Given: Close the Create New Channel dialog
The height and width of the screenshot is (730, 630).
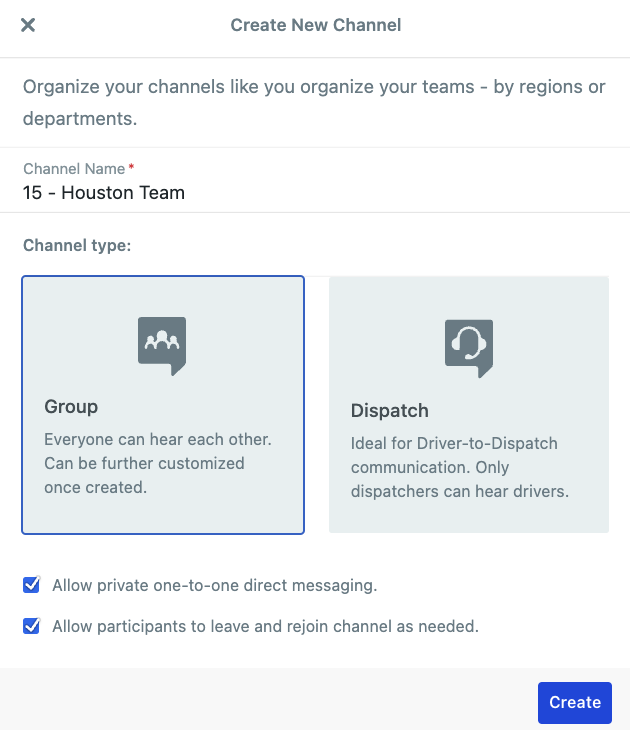Looking at the screenshot, I should click(28, 25).
